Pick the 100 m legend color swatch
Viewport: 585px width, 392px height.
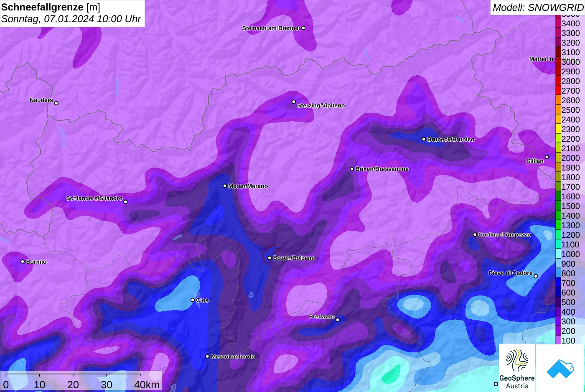click(558, 341)
